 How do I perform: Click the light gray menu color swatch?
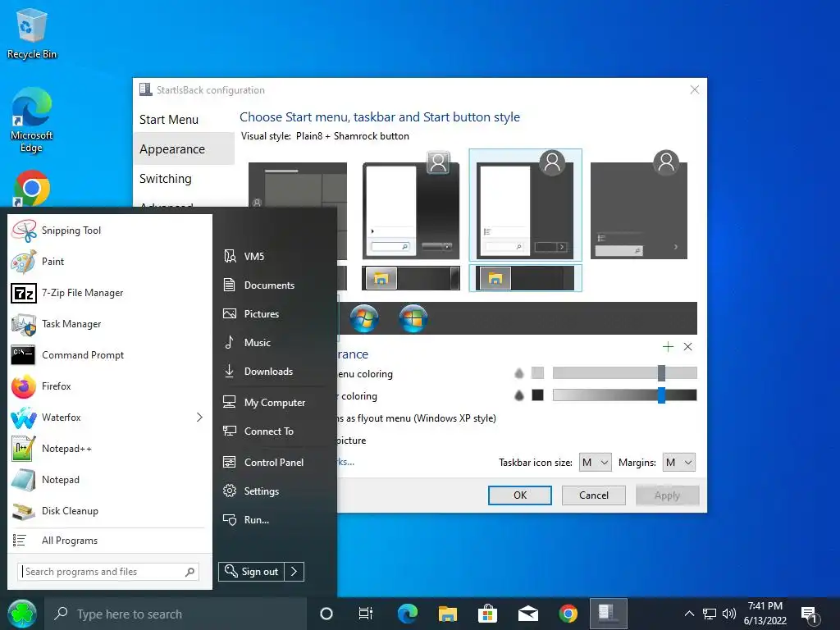tap(538, 373)
